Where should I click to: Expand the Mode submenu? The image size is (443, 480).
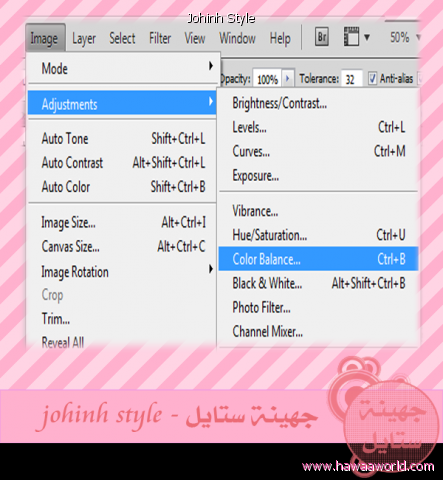click(x=123, y=69)
